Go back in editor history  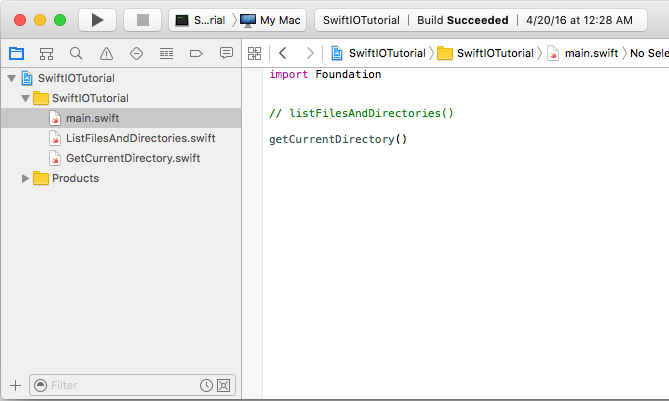click(x=282, y=53)
